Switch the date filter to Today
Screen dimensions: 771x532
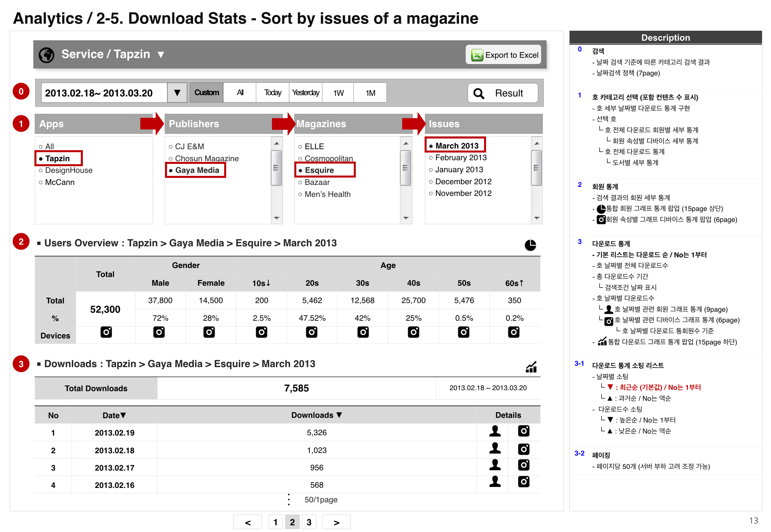coord(273,93)
